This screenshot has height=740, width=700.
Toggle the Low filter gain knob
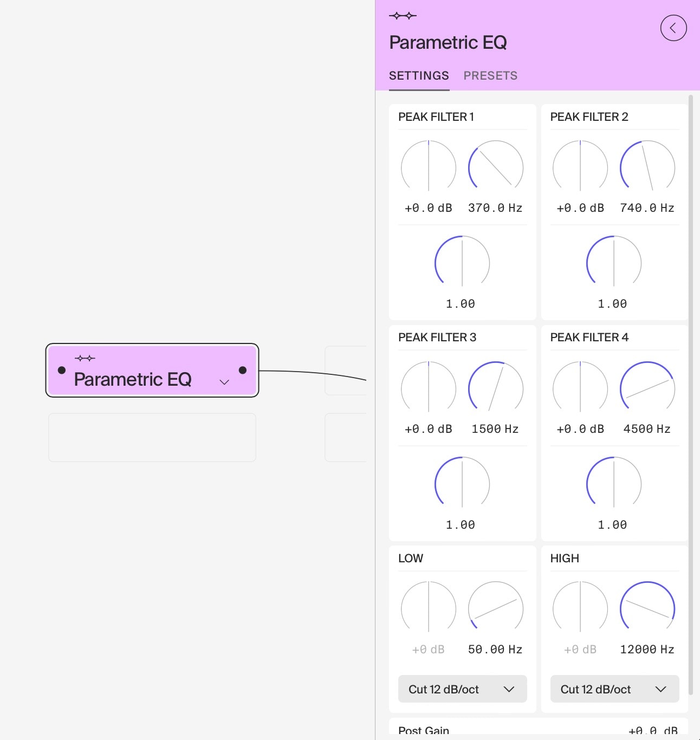pos(428,608)
